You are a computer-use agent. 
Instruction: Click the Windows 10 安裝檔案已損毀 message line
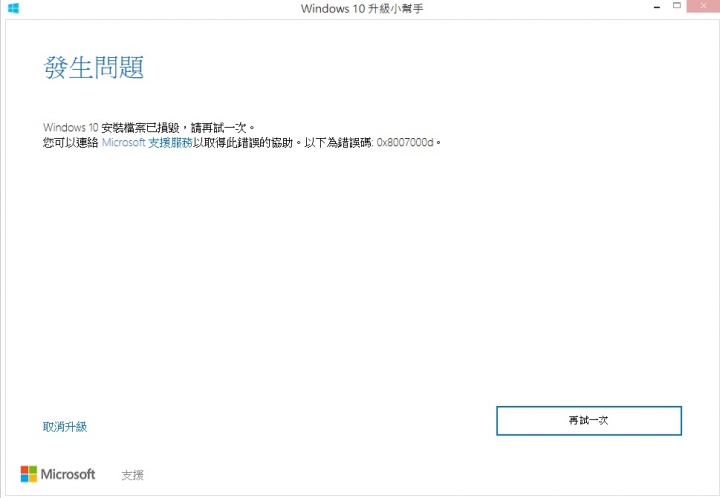[x=149, y=127]
